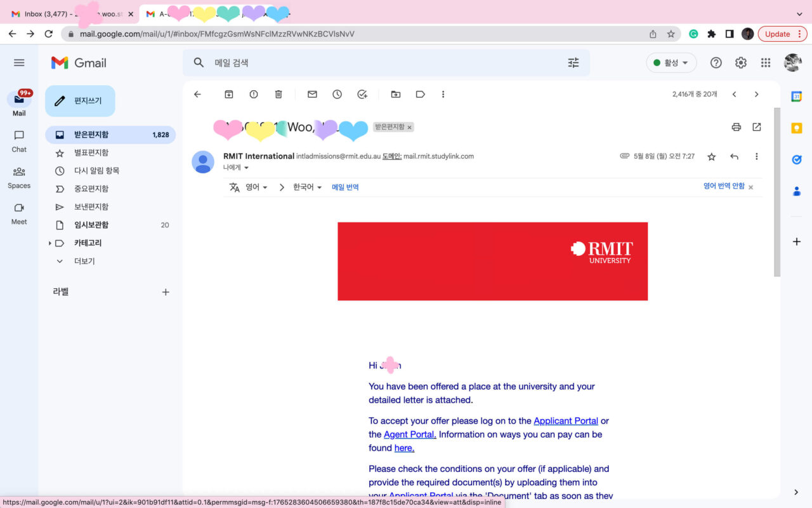Open the Move to folder icon
Screen dimensions: 812x508
396,95
